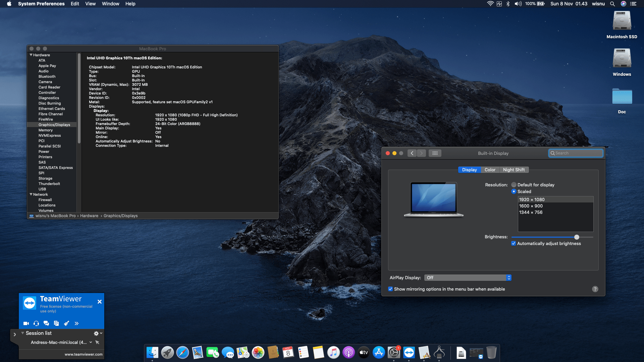The image size is (644, 362).
Task: Open the AirPlay Display dropdown
Action: pos(468,278)
